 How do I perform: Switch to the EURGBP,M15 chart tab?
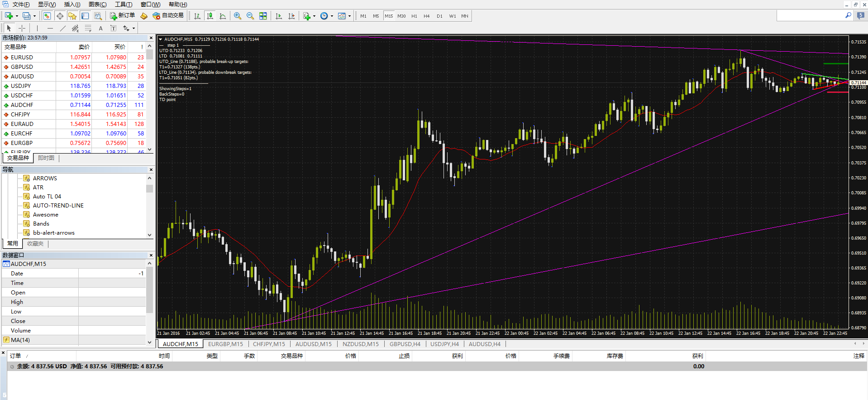[225, 344]
